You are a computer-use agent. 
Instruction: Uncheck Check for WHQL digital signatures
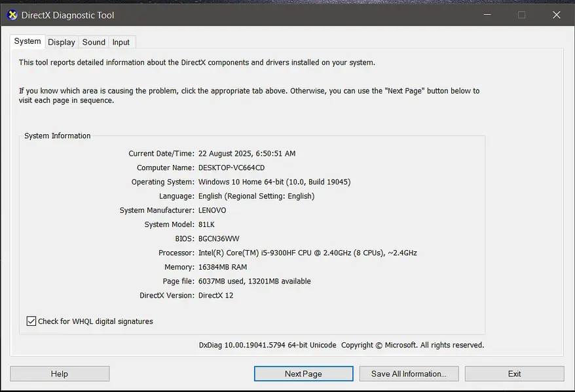[31, 321]
